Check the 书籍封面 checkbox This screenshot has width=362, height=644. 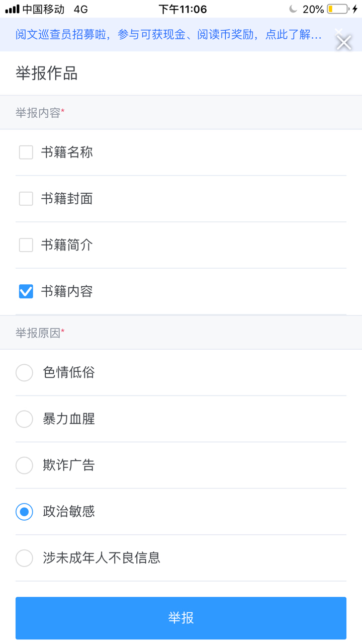click(26, 199)
